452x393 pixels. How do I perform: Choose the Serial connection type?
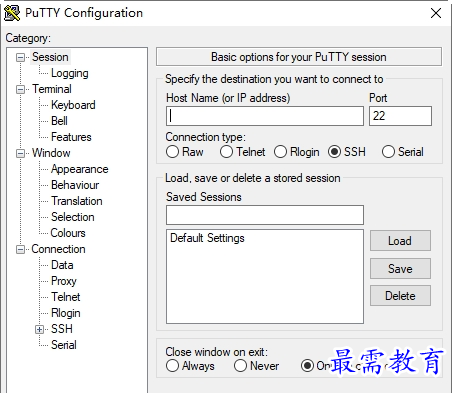click(388, 152)
